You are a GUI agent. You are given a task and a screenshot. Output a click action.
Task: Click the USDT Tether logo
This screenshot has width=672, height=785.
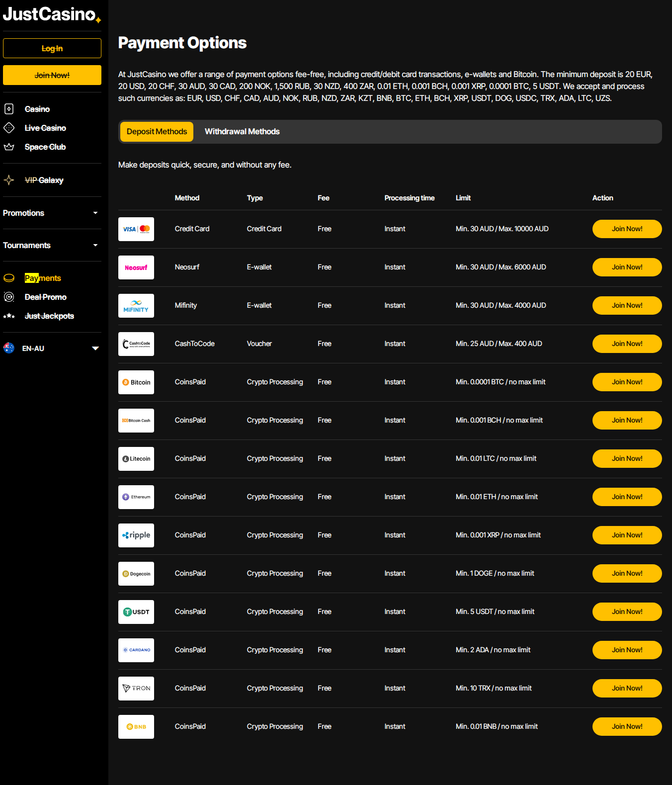[x=136, y=612]
